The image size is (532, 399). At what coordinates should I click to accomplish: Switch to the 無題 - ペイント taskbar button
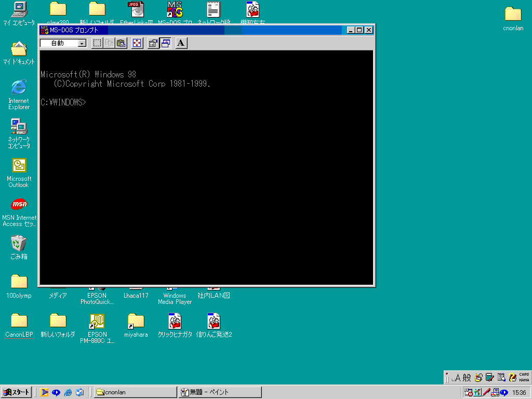click(x=220, y=392)
